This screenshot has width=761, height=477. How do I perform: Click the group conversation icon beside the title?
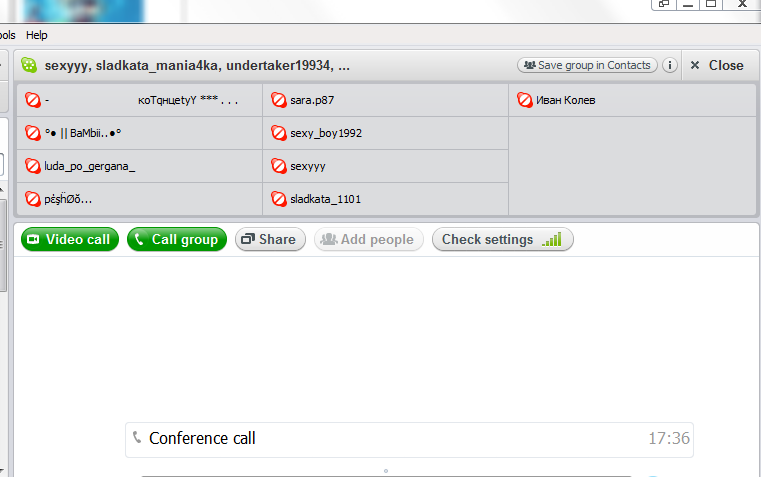pyautogui.click(x=29, y=65)
